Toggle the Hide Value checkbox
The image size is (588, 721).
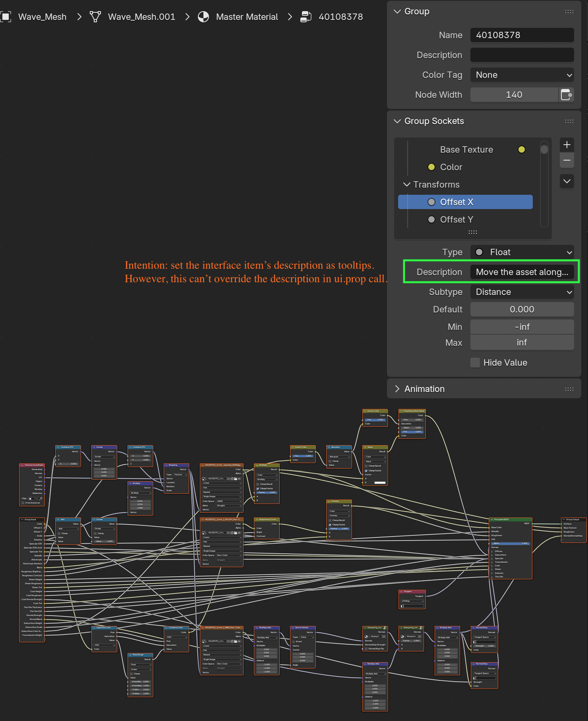click(x=475, y=362)
